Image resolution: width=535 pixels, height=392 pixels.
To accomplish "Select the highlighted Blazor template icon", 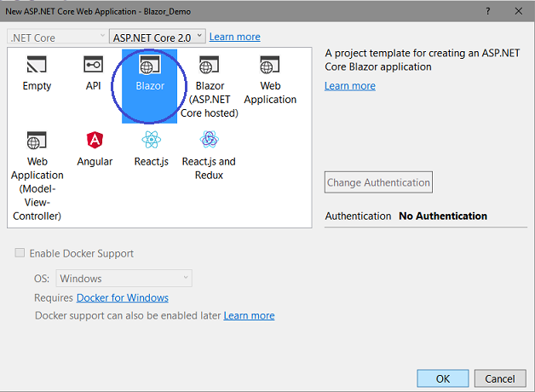I will pyautogui.click(x=149, y=65).
